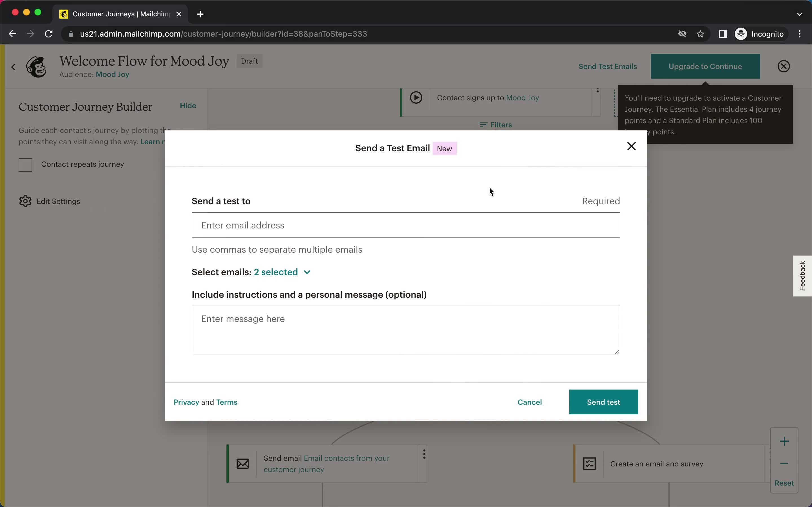The image size is (812, 507).
Task: Click the Mailchimp logo icon
Action: coord(36,65)
